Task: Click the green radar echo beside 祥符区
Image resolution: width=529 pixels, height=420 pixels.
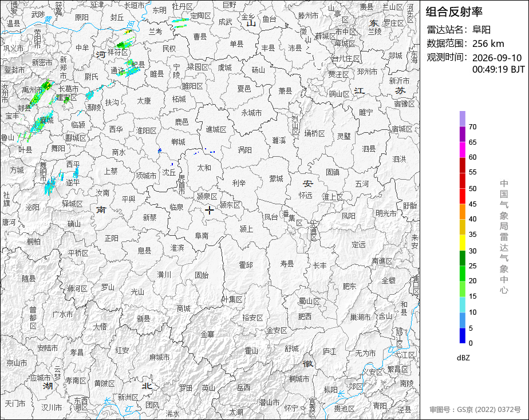Action: pos(125,43)
